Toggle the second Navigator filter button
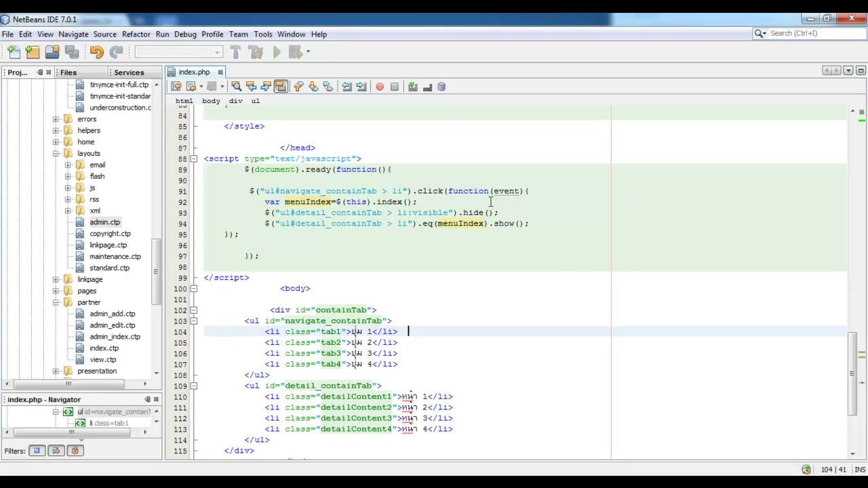Screen dimensions: 868x488 click(56, 451)
